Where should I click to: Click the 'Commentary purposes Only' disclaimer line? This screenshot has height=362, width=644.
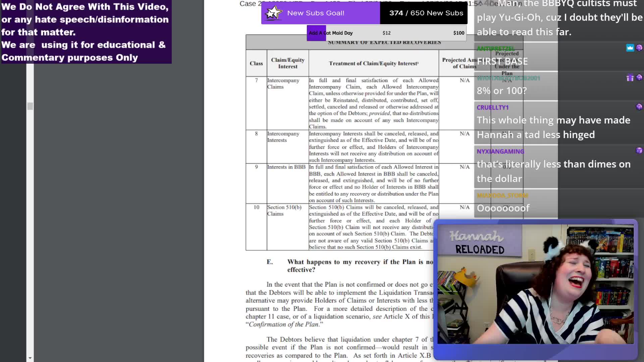70,58
